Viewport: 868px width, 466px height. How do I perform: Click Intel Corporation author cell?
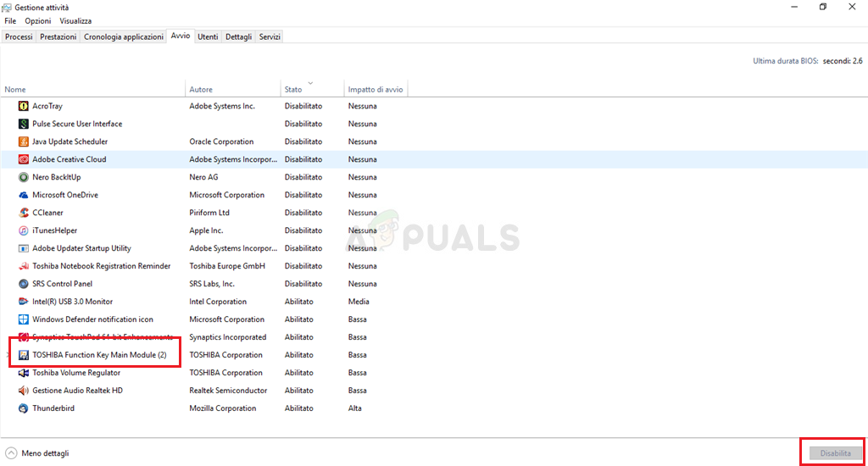tap(218, 301)
